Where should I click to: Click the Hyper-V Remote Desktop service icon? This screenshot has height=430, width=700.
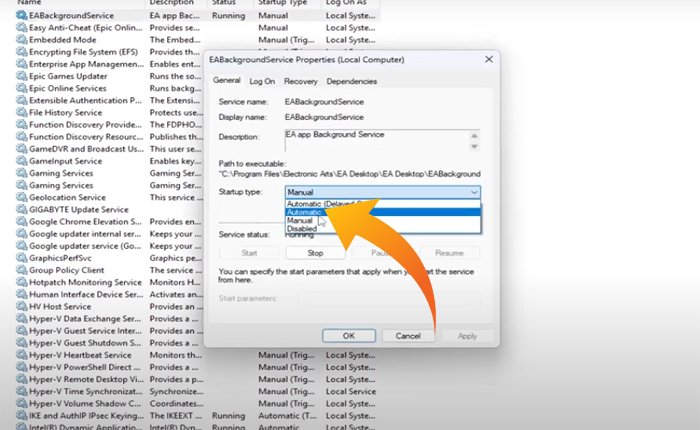(21, 379)
